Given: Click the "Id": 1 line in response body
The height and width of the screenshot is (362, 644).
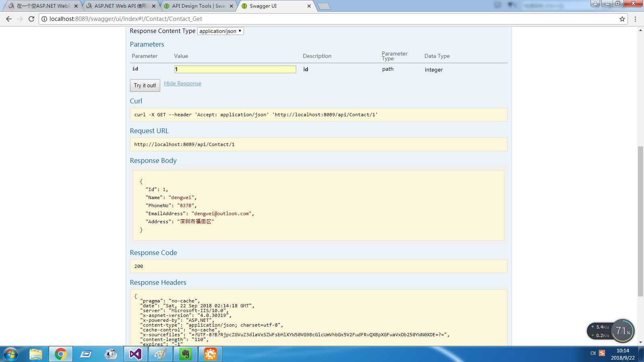Looking at the screenshot, I should click(157, 189).
